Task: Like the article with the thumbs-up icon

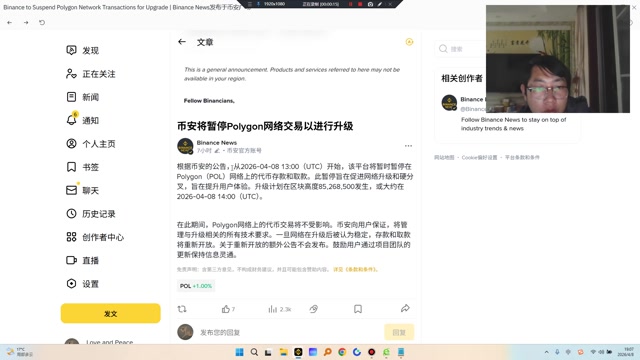Action: click(x=226, y=309)
